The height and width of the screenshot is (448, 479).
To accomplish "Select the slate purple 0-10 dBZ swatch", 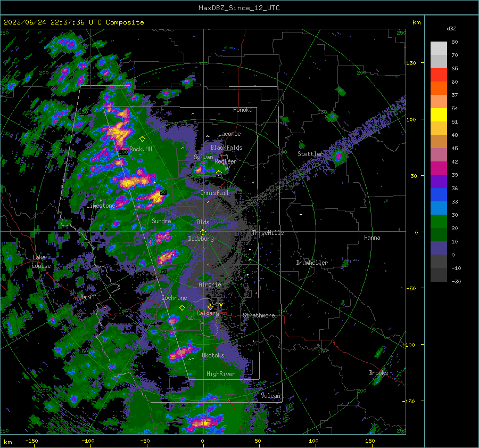I will tap(439, 248).
